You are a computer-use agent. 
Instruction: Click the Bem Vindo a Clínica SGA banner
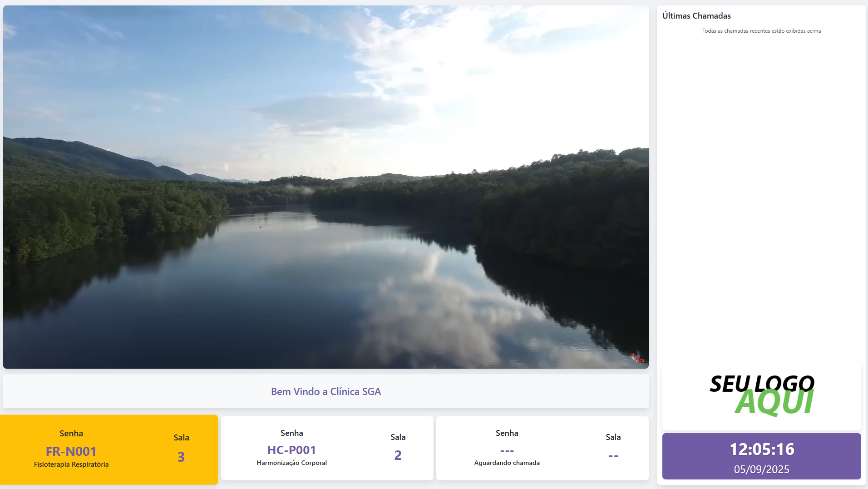325,391
